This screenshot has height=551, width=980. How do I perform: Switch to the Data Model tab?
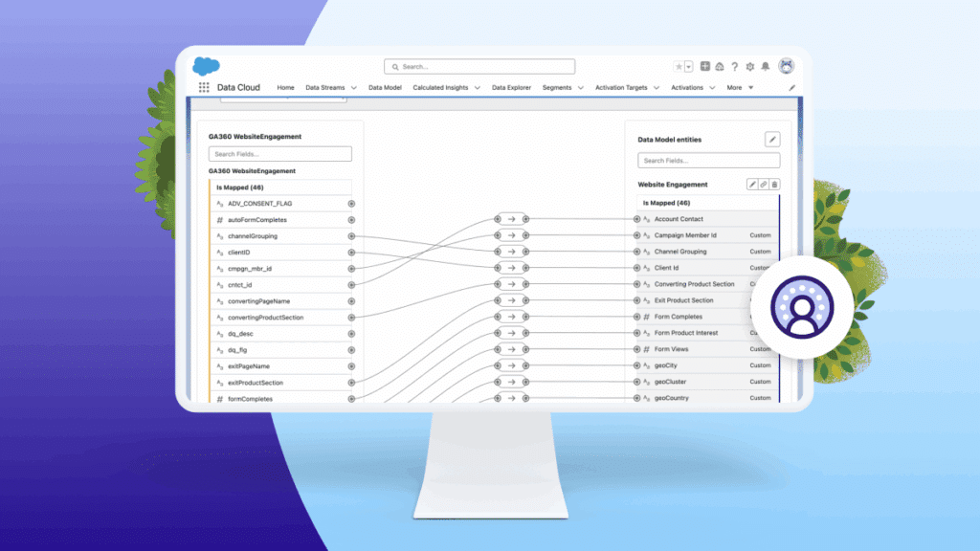[384, 88]
